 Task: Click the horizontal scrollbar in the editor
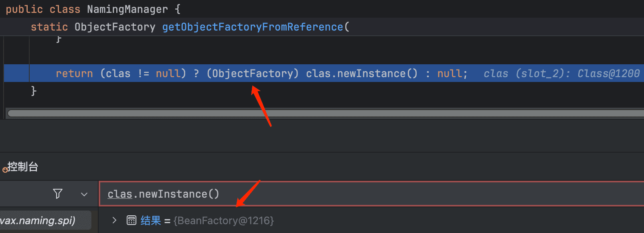[326, 113]
